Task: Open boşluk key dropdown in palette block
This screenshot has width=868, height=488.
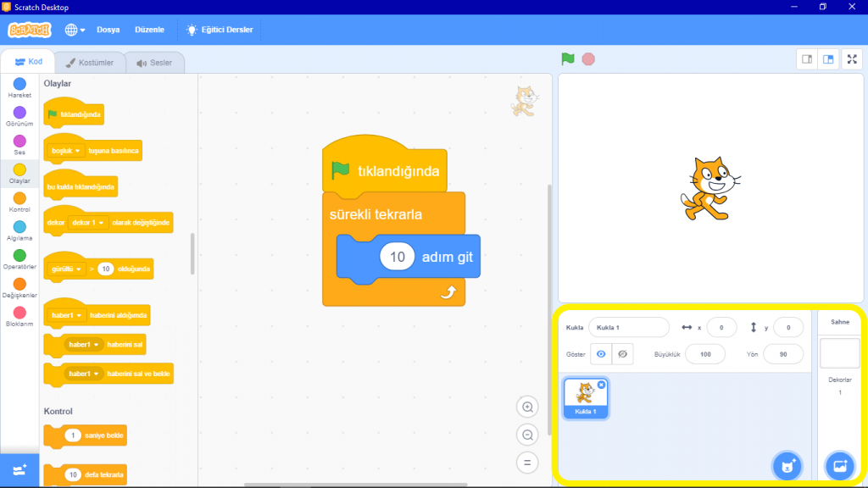Action: coord(65,151)
